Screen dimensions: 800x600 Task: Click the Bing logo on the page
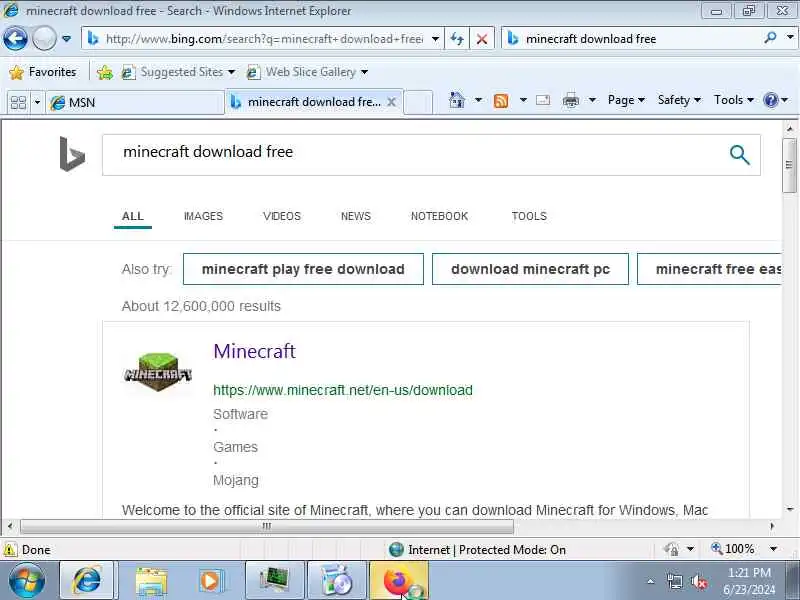pos(72,154)
